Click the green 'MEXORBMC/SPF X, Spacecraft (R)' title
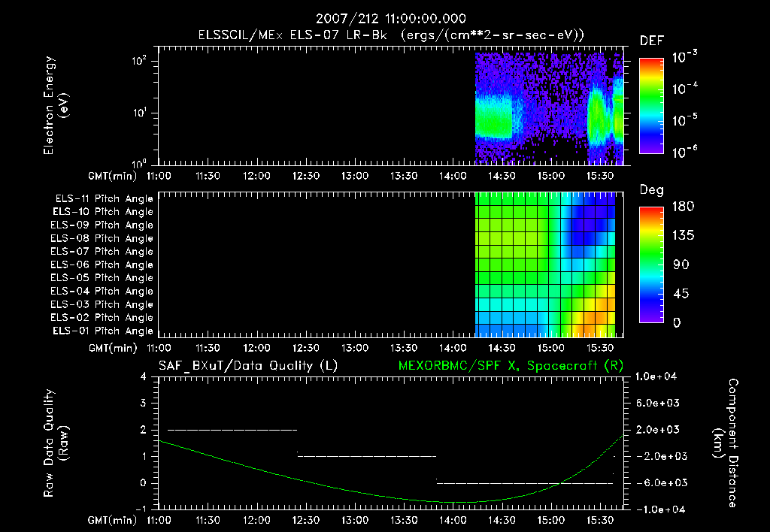This screenshot has width=770, height=532. click(x=511, y=366)
